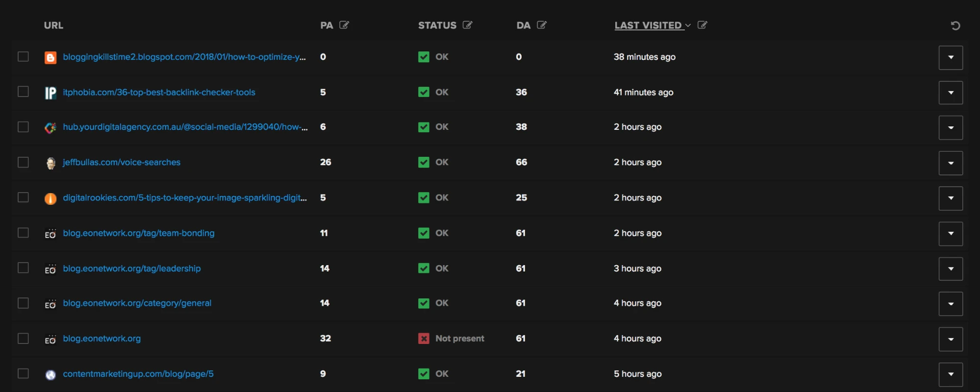
Task: Click the edit icon beside Last Visited header
Action: click(702, 25)
